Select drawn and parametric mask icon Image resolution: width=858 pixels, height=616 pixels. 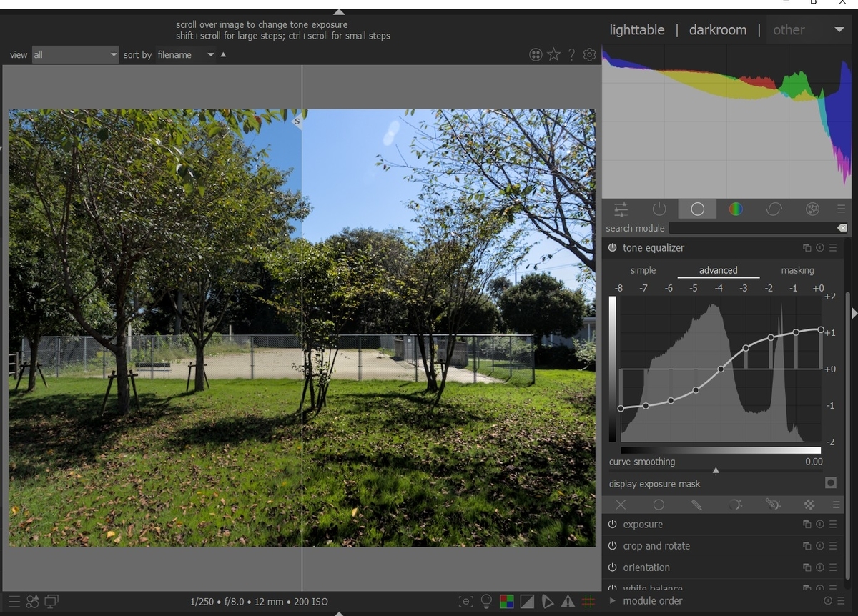[772, 505]
